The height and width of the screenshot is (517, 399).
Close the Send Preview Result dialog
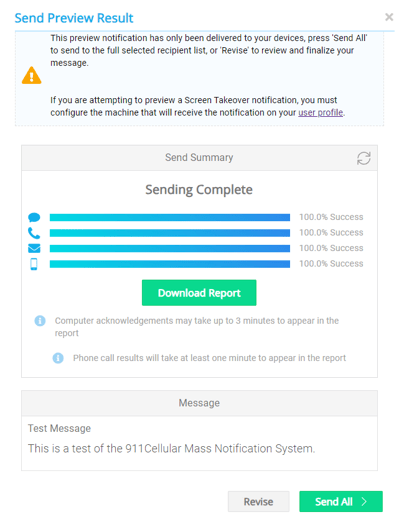389,17
